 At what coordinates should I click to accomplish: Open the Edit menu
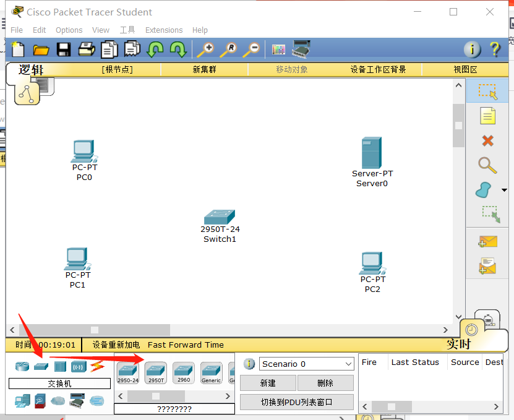pos(39,30)
